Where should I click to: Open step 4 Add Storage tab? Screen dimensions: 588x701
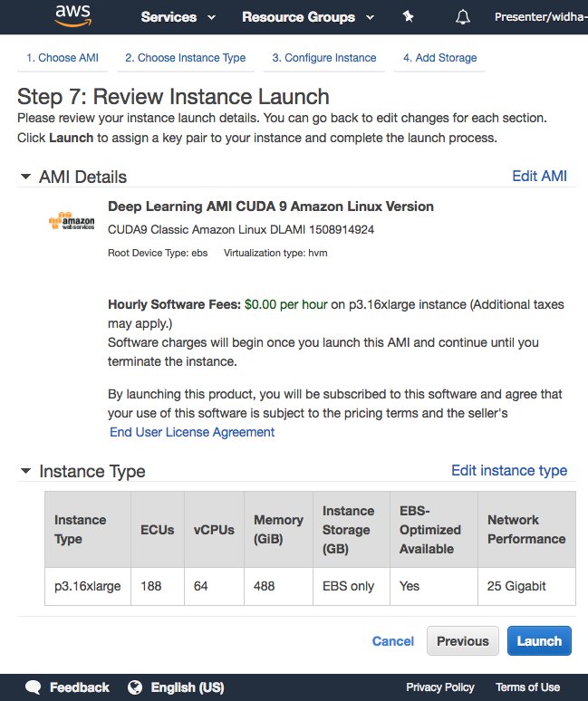click(440, 58)
